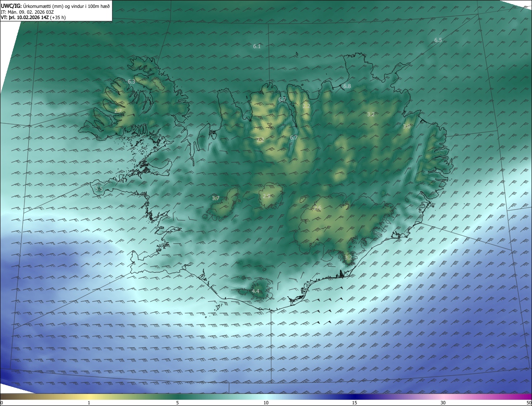
Task: Click the 0 label on the color scale
Action: 2,403
